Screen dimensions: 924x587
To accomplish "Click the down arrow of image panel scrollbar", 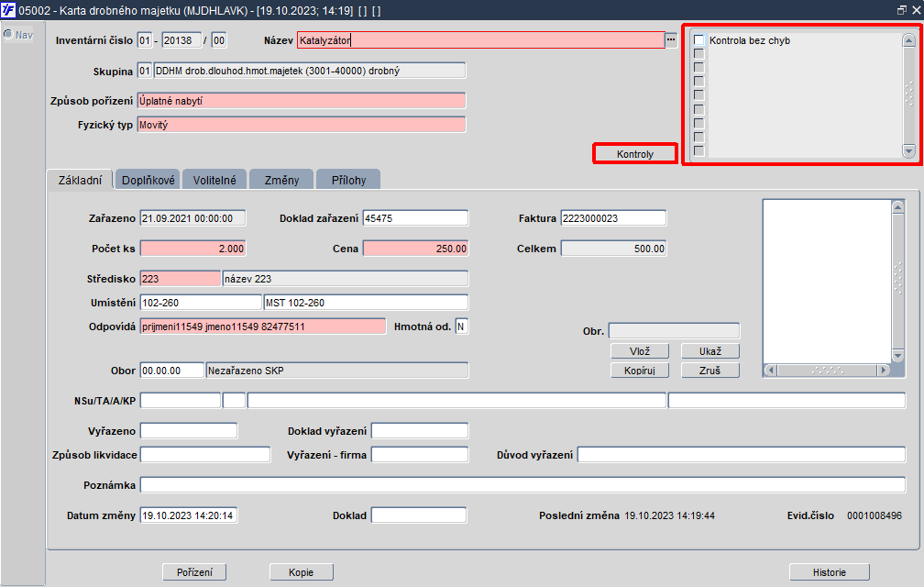I will (897, 355).
